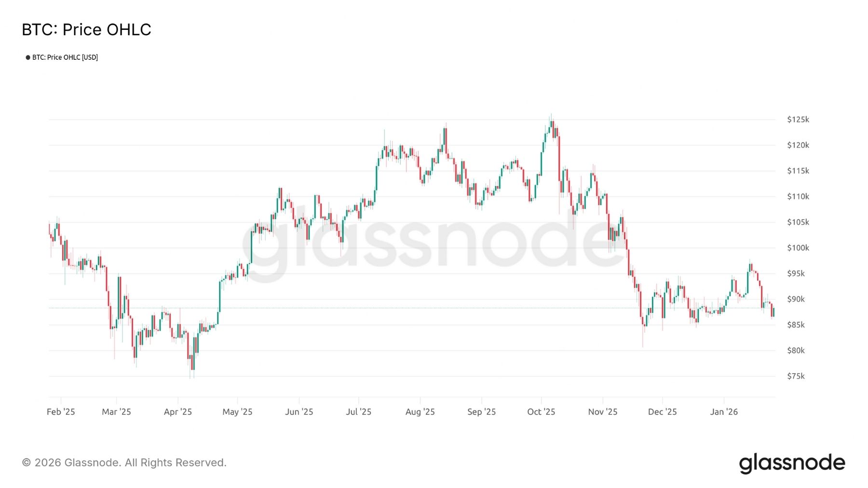Select the $100k y-axis label

798,248
